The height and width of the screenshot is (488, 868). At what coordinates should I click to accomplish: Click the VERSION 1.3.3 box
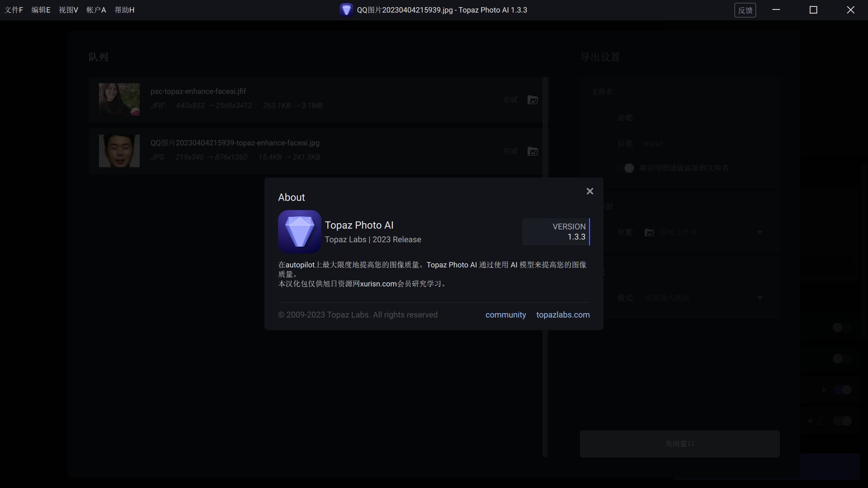[556, 232]
